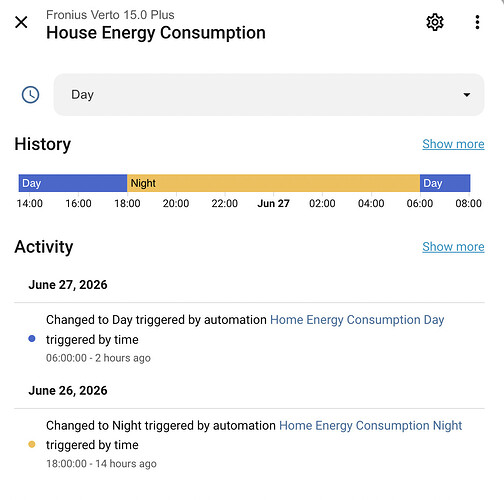Viewport: 504px width, 500px height.
Task: Open Home Energy Consumption Day automation link
Action: [357, 320]
